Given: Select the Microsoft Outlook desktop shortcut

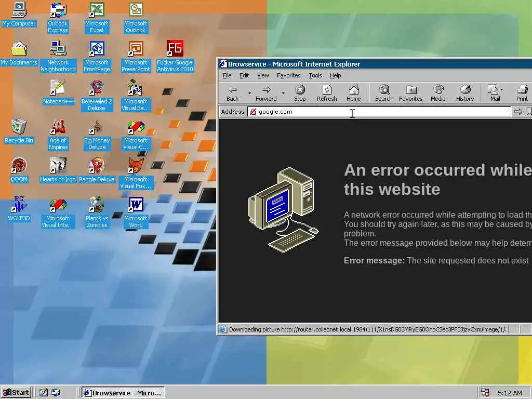Looking at the screenshot, I should coord(136,18).
